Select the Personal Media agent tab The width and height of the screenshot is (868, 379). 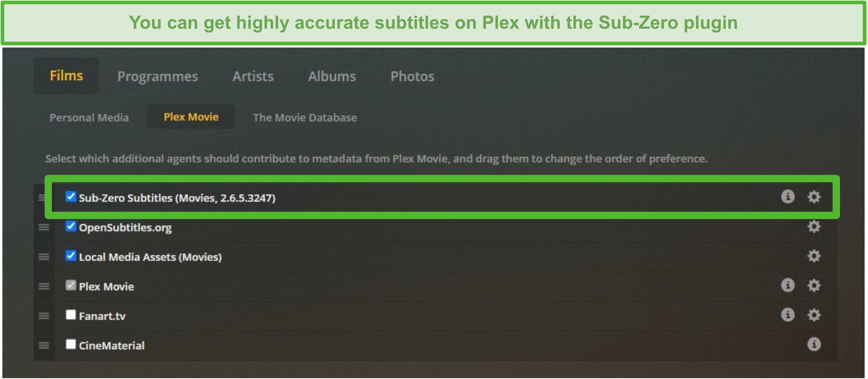89,118
